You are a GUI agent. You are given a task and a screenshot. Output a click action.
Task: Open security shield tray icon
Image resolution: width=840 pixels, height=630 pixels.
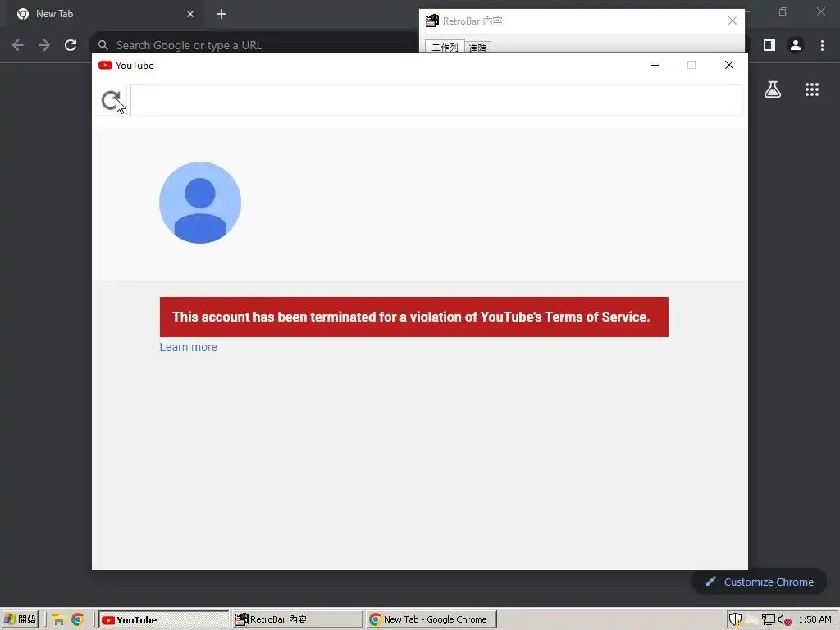(x=735, y=620)
